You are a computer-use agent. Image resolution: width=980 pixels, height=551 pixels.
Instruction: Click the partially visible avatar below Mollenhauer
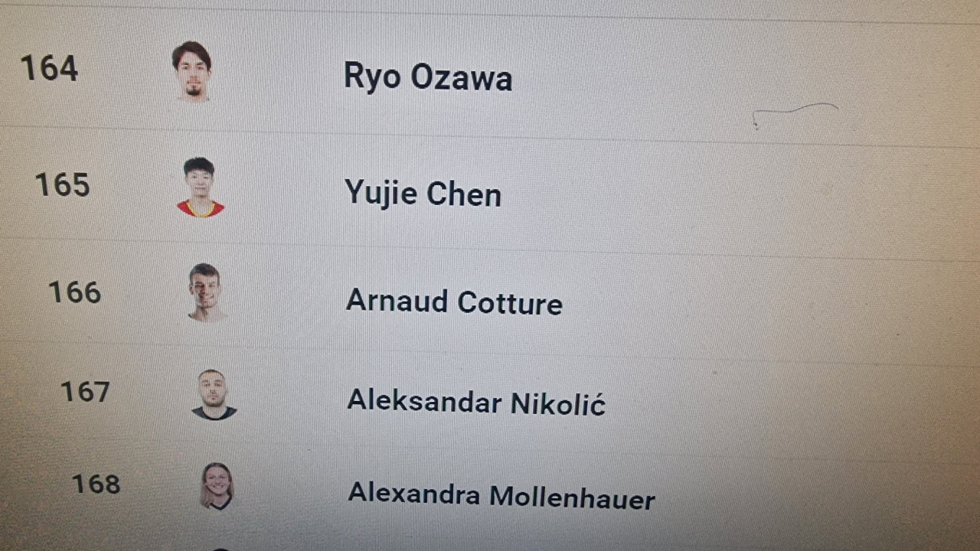coord(220,548)
